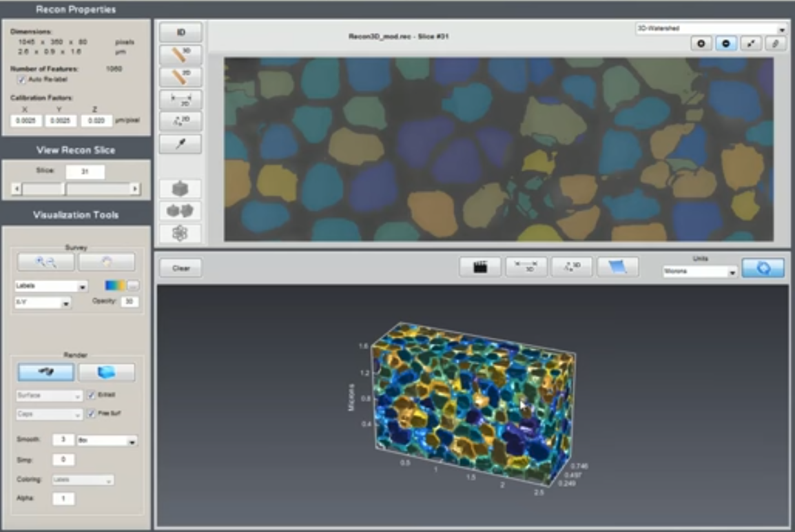This screenshot has width=795, height=532.
Task: Select the eyedropper tool
Action: (x=180, y=144)
